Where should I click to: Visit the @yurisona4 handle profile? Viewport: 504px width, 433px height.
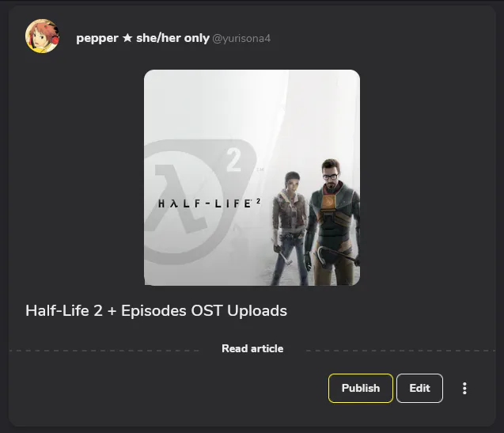click(241, 39)
